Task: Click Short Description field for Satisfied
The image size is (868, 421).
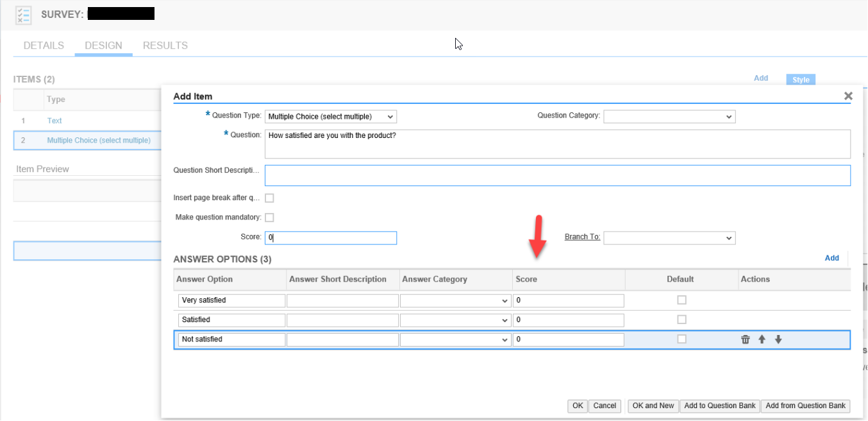Action: tap(342, 320)
